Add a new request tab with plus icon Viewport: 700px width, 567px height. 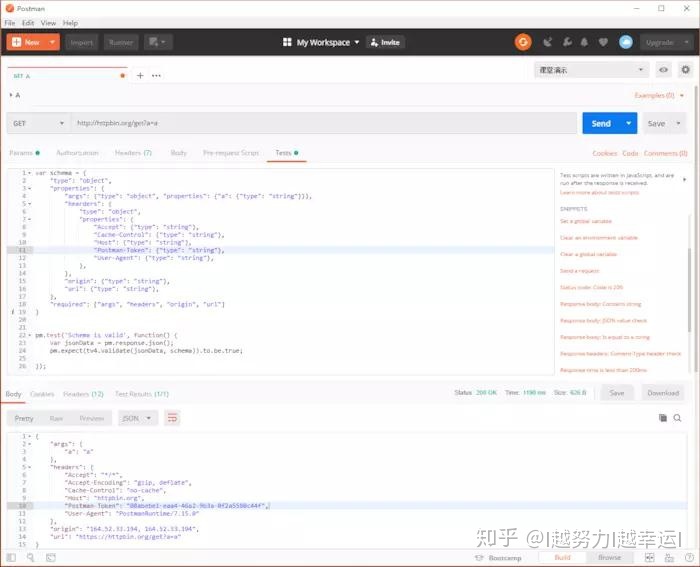[140, 75]
